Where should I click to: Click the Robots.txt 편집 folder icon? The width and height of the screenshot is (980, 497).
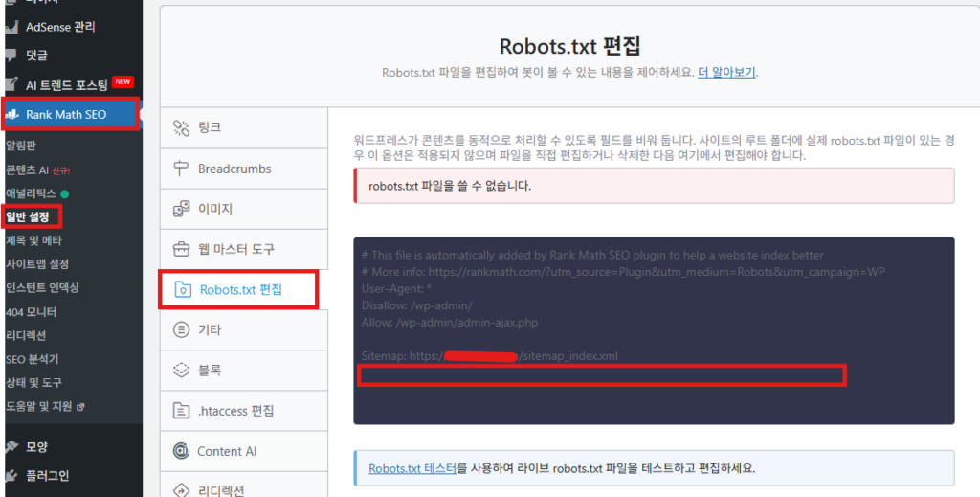click(x=183, y=289)
